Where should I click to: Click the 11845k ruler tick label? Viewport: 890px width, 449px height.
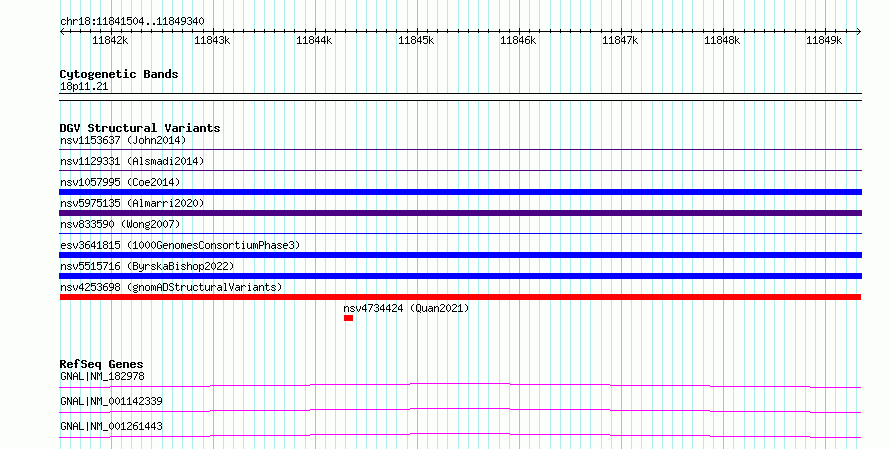tap(416, 40)
